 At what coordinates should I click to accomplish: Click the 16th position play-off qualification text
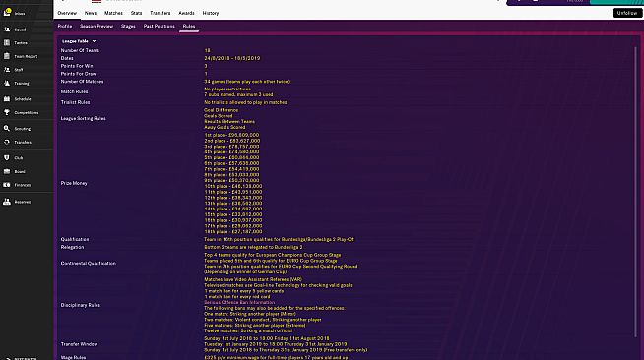pyautogui.click(x=280, y=239)
